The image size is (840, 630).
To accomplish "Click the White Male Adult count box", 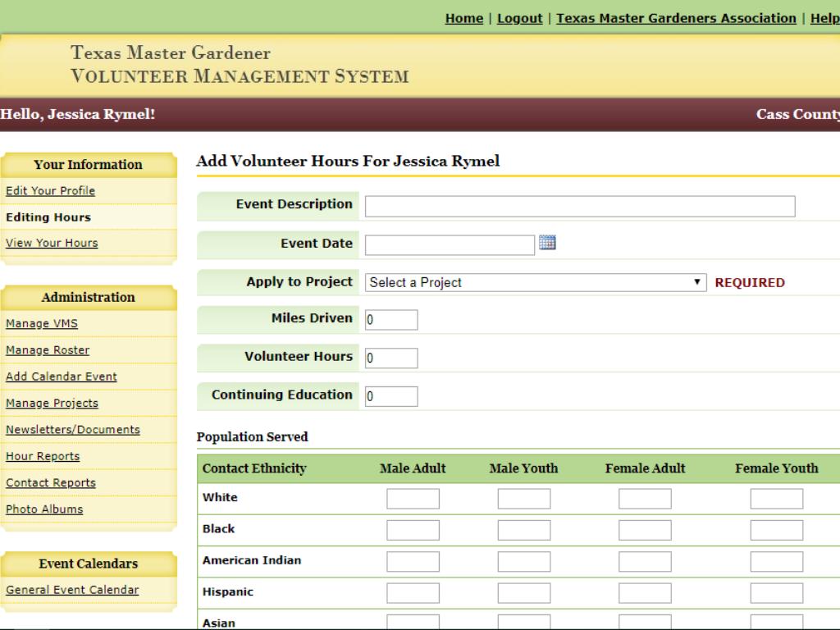I will (x=413, y=499).
